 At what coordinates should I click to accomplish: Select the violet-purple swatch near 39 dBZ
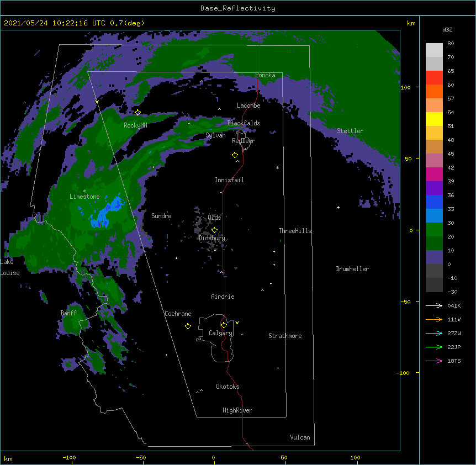pos(434,188)
